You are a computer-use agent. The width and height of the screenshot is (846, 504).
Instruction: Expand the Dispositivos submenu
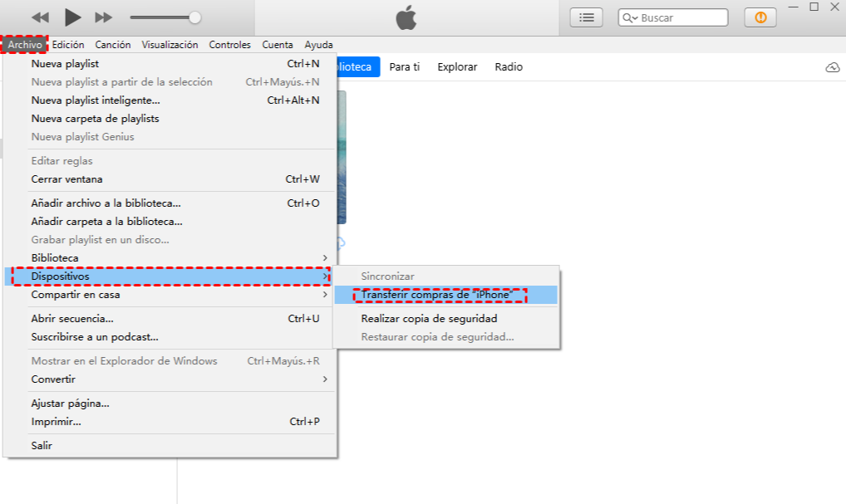point(170,276)
